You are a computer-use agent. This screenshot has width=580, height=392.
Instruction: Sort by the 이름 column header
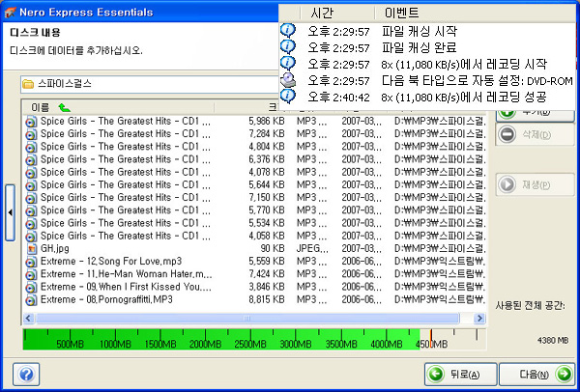point(118,107)
